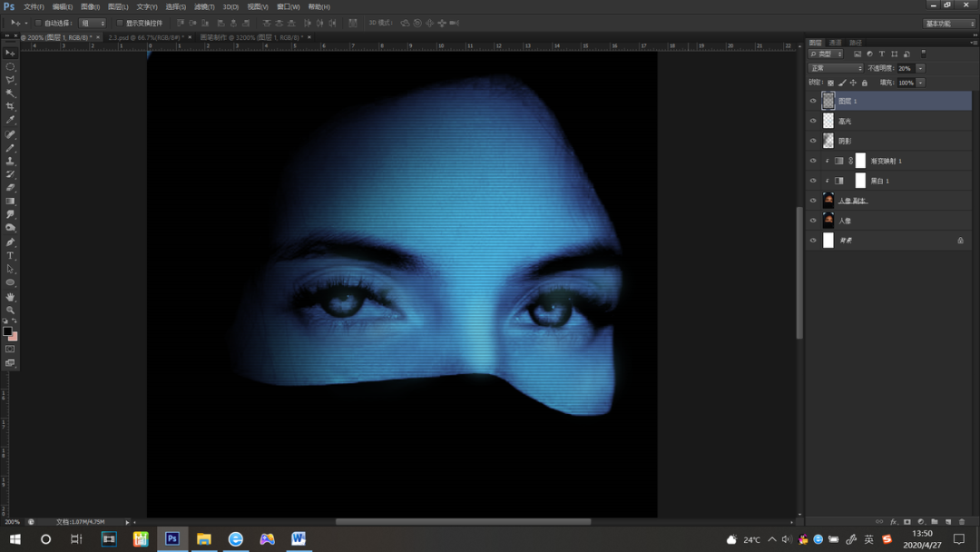Open the 不透明度 slider arrow
This screenshot has height=552, width=980.
point(921,68)
